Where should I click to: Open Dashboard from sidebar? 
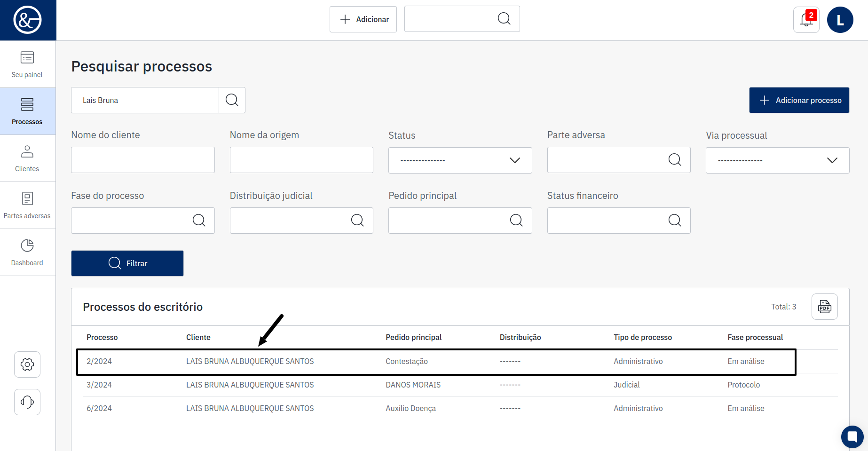tap(27, 253)
